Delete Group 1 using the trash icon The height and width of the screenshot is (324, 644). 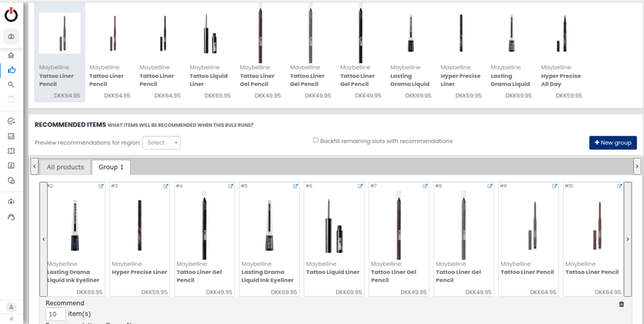click(621, 304)
